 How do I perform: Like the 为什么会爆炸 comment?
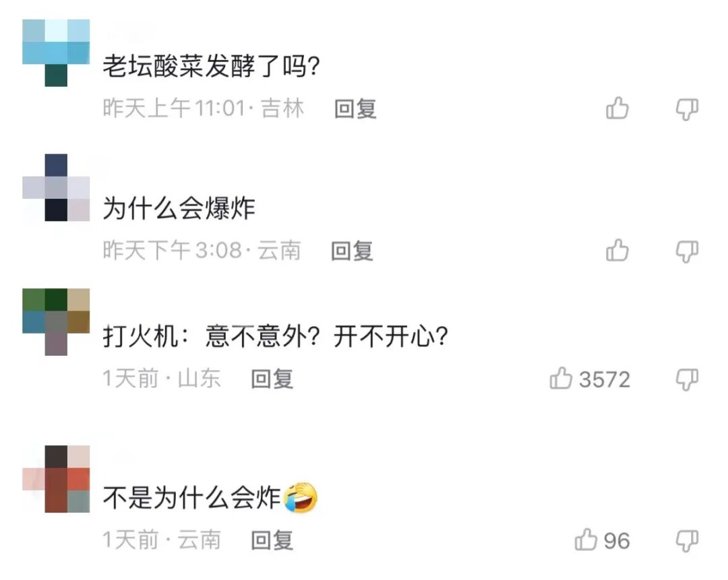tap(617, 251)
